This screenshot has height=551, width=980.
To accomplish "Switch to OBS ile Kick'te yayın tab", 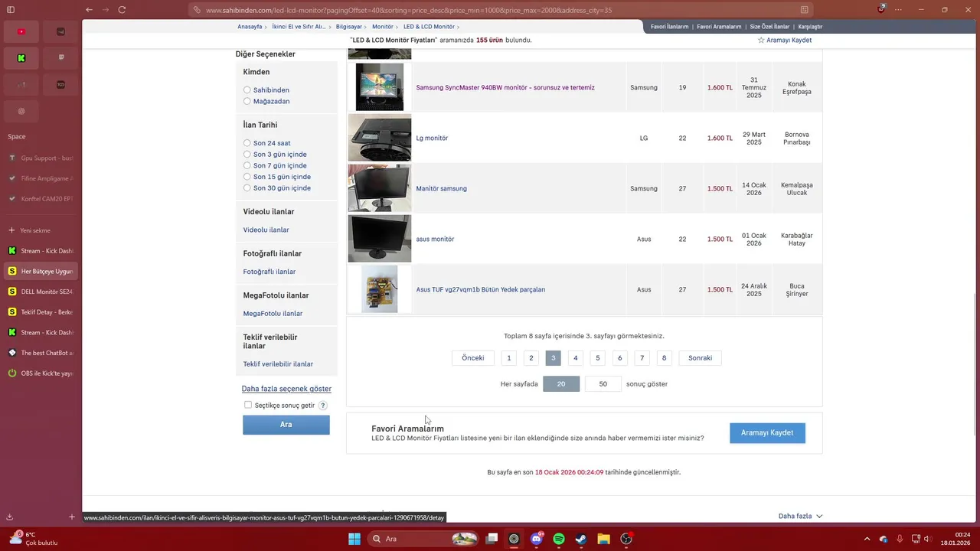I will coord(41,373).
